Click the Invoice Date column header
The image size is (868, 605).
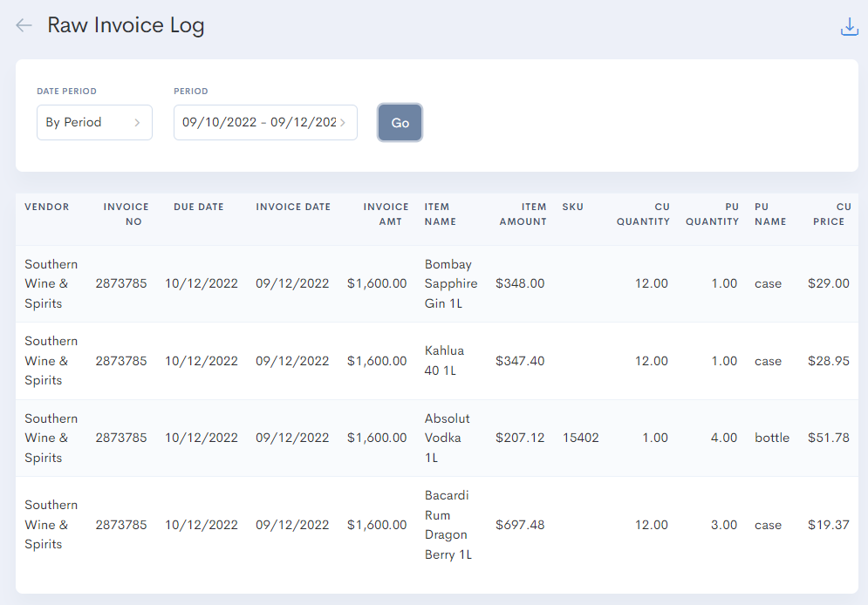coord(293,207)
